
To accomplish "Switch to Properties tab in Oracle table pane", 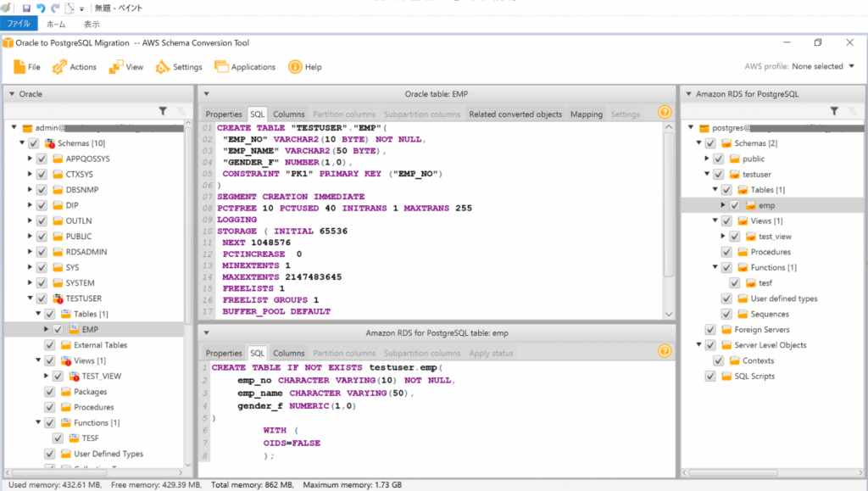I will pos(224,114).
